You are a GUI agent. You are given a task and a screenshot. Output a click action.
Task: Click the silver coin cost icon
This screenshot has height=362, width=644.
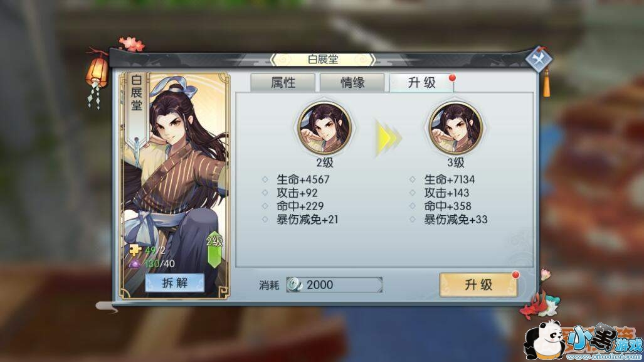tap(295, 284)
